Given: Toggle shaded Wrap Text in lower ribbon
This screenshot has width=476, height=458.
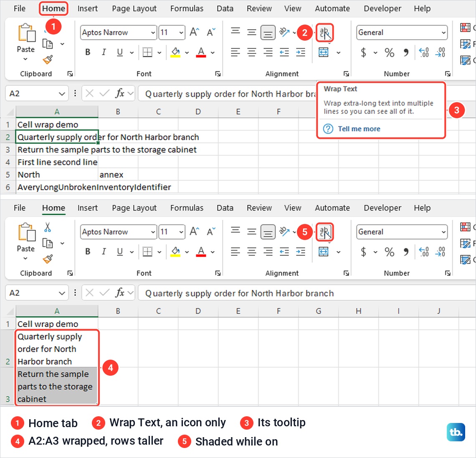Looking at the screenshot, I should 324,232.
